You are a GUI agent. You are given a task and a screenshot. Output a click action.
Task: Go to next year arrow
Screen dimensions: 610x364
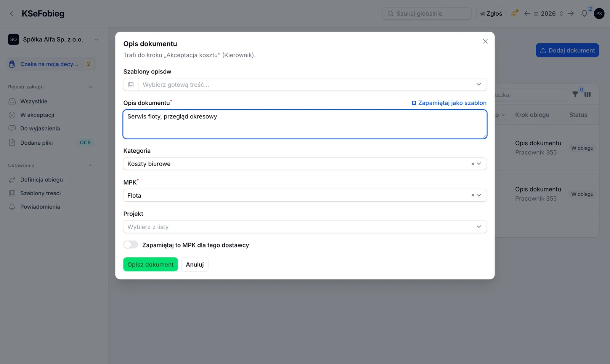pos(571,14)
